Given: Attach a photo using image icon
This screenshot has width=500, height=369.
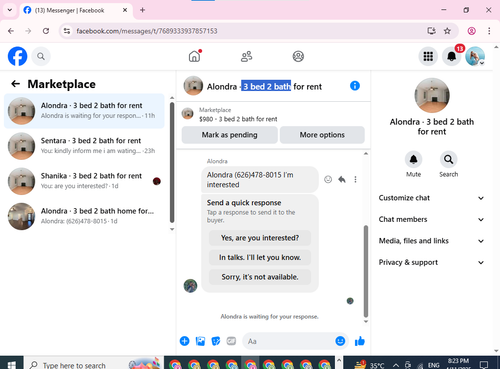Looking at the screenshot, I should point(200,341).
